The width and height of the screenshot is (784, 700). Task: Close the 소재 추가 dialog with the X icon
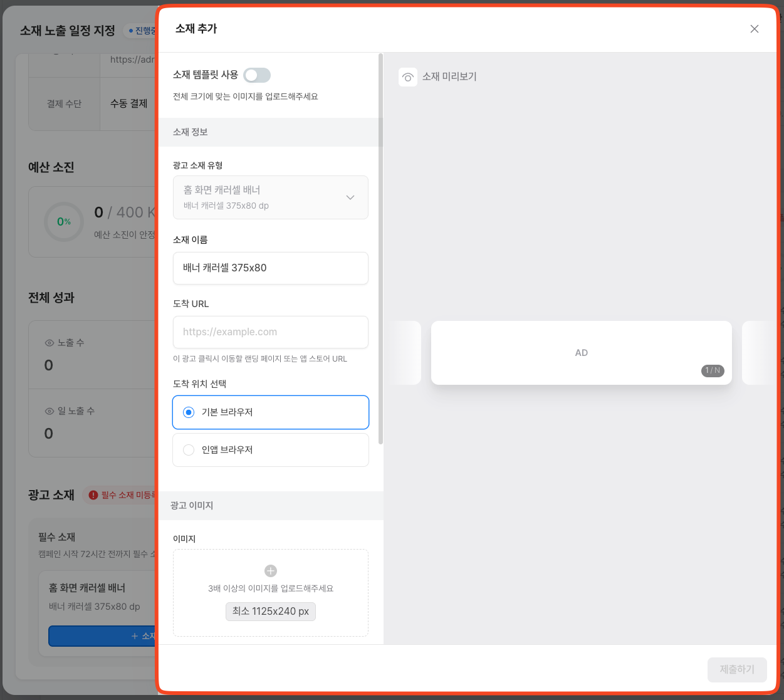pos(755,29)
